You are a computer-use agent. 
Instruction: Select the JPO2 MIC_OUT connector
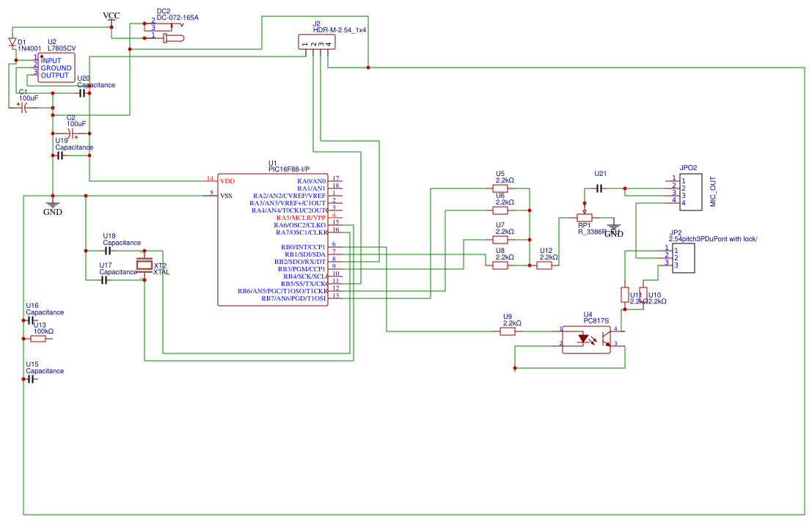[690, 191]
